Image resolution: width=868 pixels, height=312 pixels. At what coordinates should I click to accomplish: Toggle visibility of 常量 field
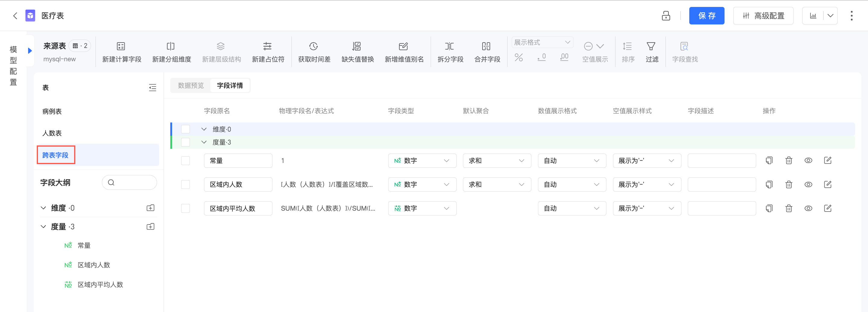[x=808, y=161]
